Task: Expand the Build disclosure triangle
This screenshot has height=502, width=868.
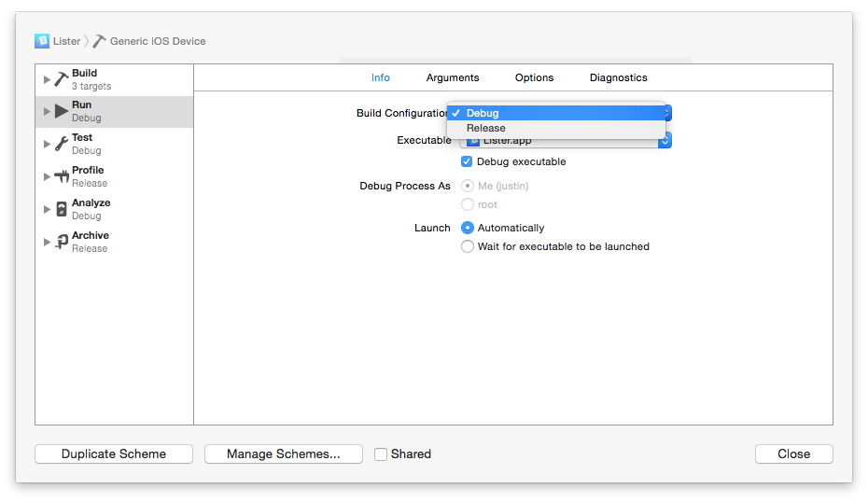Action: click(47, 79)
